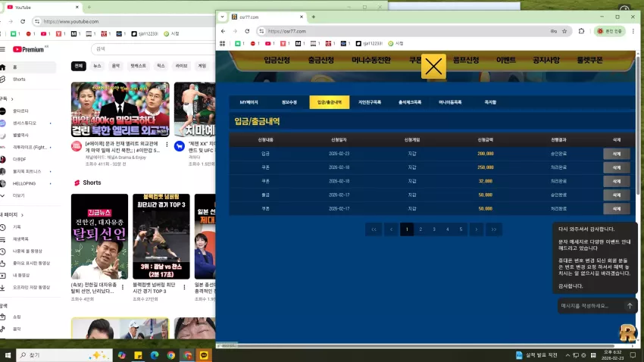644x362 pixels.
Task: Click the gold R chat widget icon
Action: click(x=627, y=332)
